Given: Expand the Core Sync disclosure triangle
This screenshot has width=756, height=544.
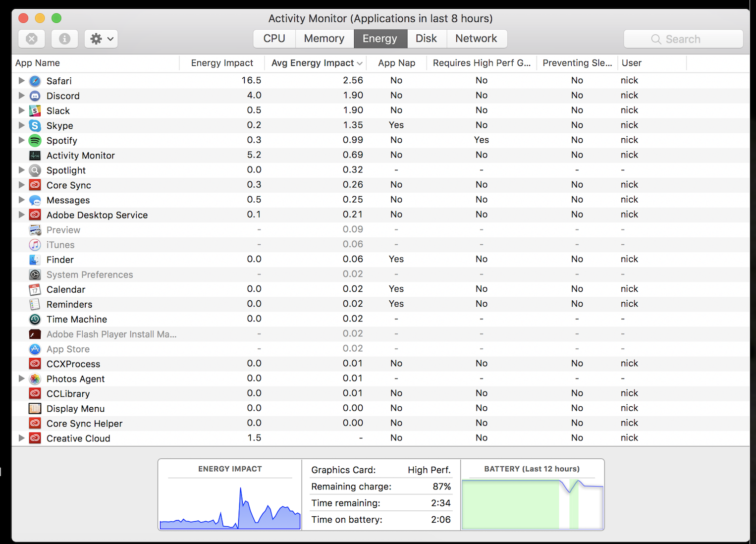Looking at the screenshot, I should coord(21,184).
